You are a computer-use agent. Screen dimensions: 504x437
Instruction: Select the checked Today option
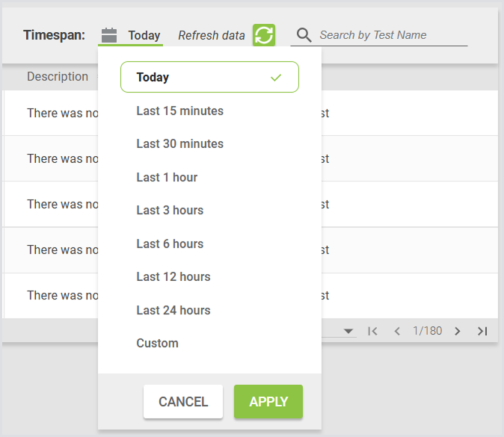[209, 77]
